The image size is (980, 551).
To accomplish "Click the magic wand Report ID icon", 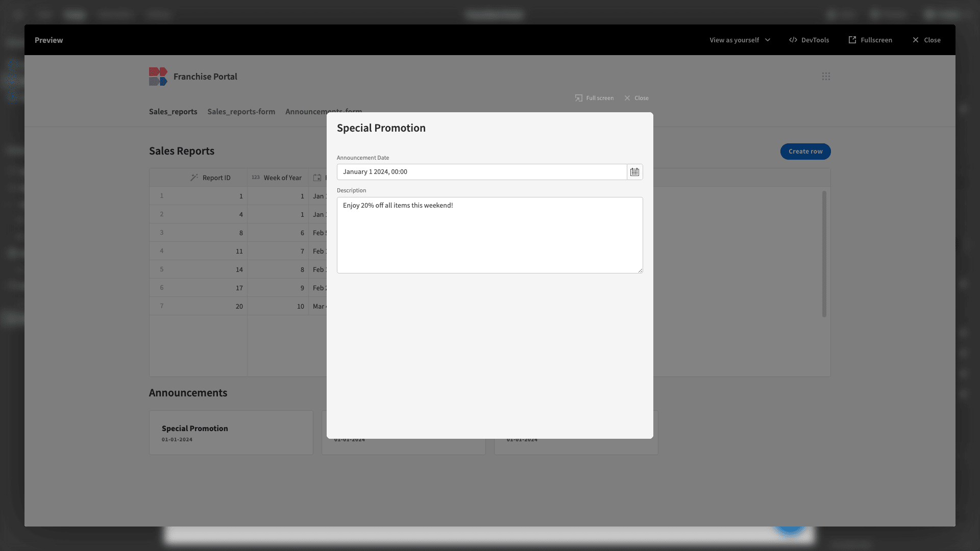I will coord(194,178).
